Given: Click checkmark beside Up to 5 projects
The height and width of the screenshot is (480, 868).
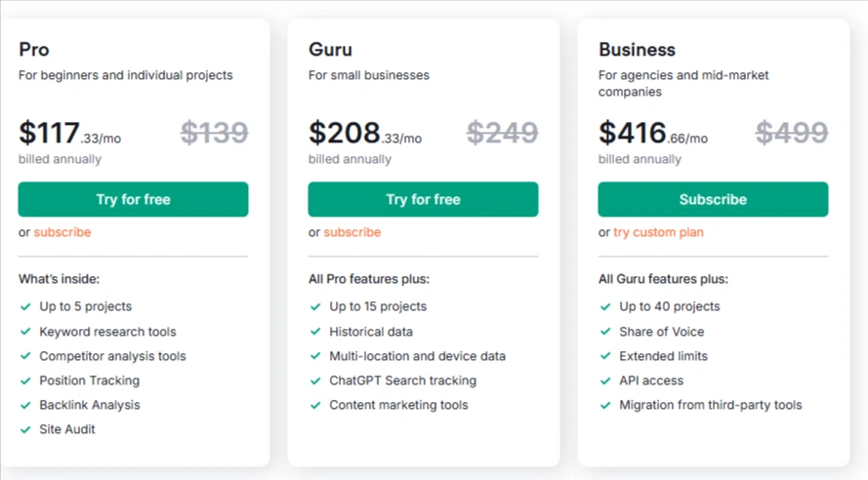Looking at the screenshot, I should [x=25, y=307].
